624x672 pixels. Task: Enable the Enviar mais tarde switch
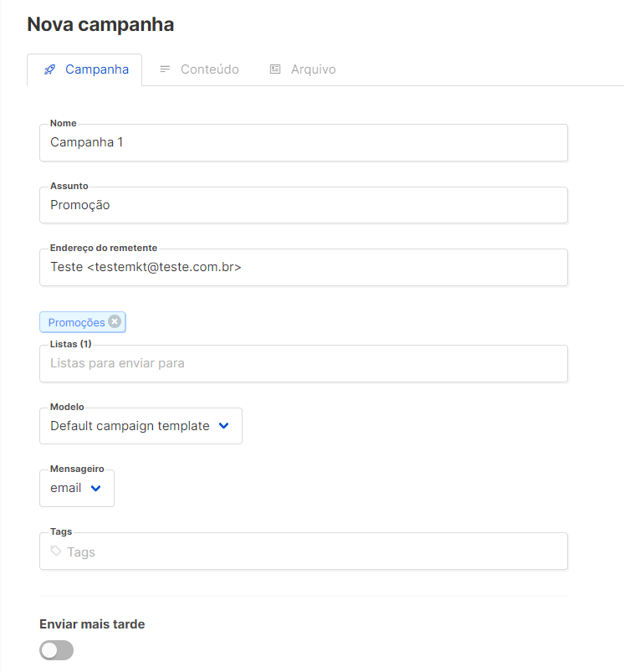pyautogui.click(x=57, y=650)
